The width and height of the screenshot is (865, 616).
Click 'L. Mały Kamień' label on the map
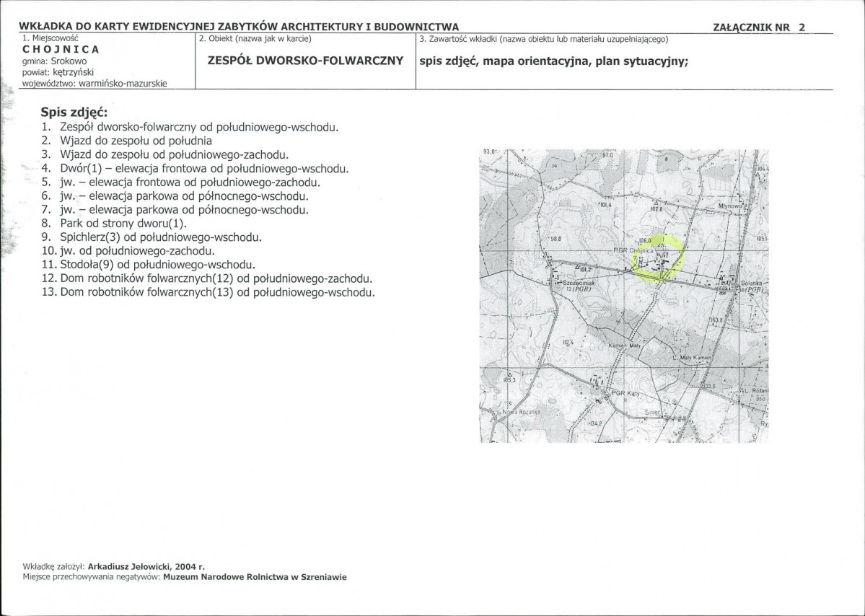click(693, 358)
